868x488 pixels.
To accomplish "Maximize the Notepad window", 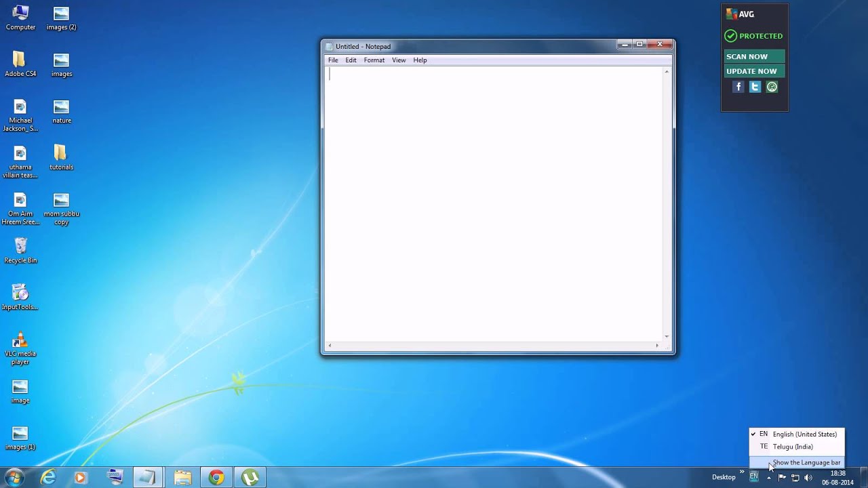I will click(x=639, y=45).
